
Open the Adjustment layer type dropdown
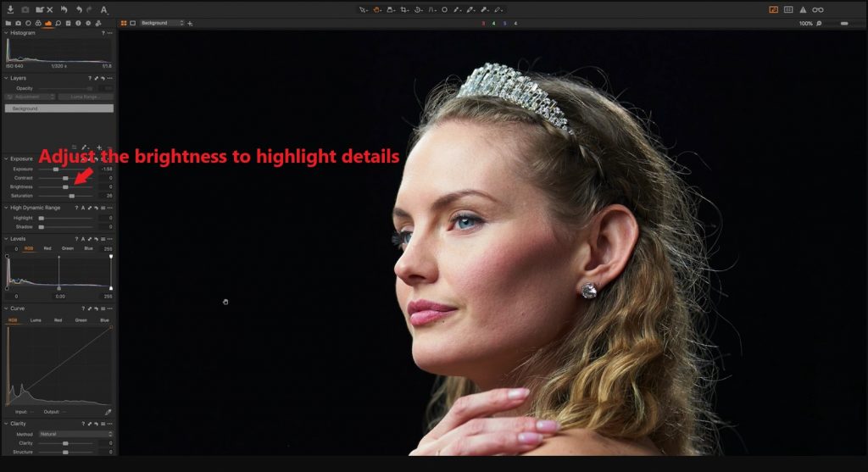(30, 97)
